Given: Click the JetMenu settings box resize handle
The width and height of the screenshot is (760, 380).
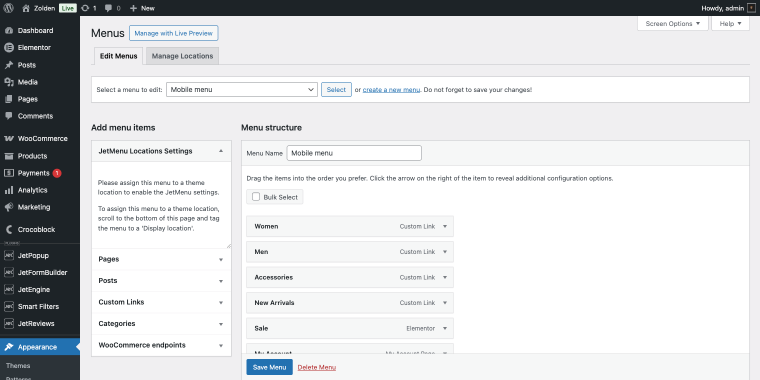Looking at the screenshot, I should click(229, 246).
